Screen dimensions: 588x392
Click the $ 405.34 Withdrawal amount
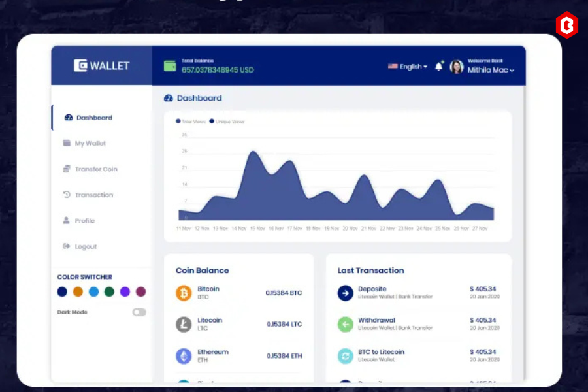click(483, 320)
